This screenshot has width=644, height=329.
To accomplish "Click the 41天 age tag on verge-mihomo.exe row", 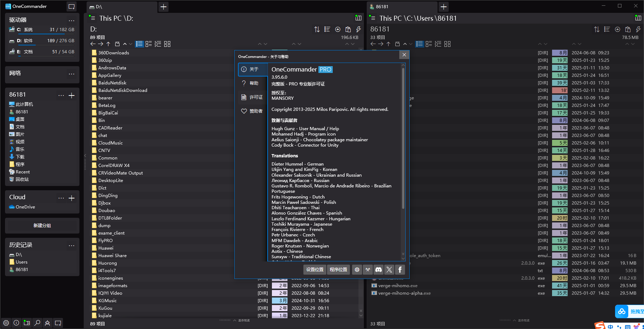I will (560, 286).
